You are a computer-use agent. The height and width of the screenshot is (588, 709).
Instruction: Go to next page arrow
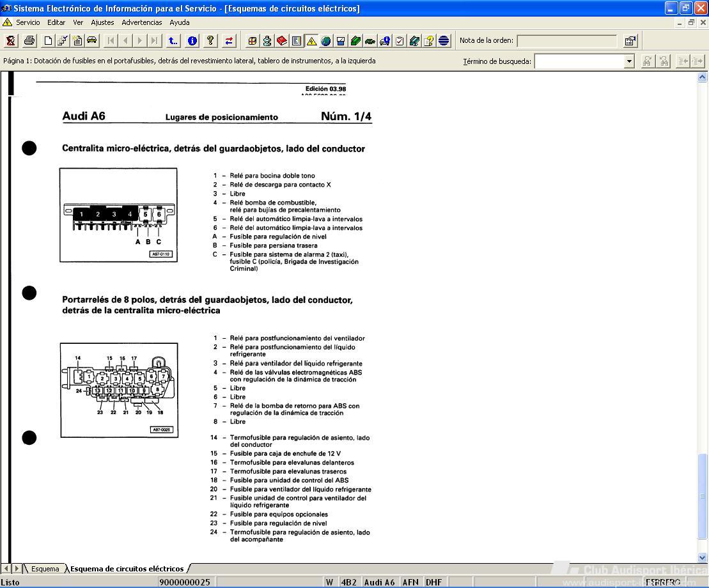140,41
